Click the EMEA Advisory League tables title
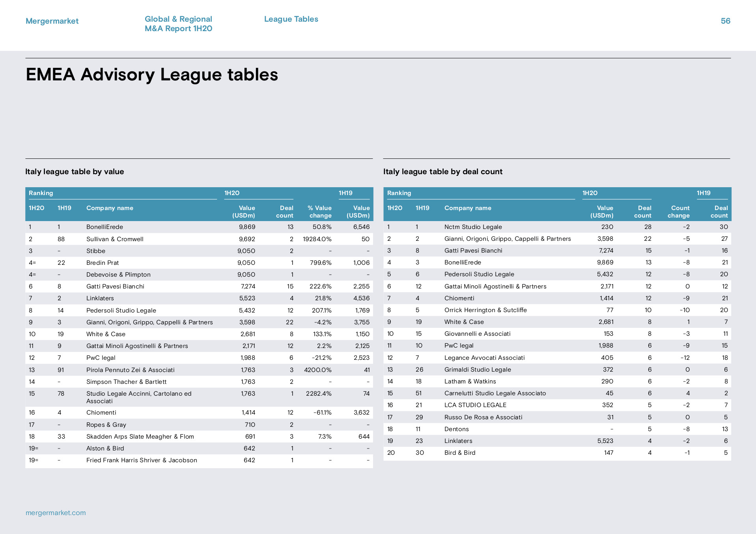The width and height of the screenshot is (756, 534). (152, 74)
